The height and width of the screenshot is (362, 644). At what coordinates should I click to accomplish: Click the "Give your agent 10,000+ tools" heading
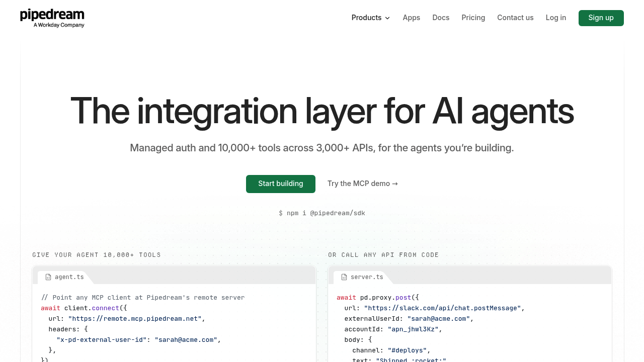97,255
